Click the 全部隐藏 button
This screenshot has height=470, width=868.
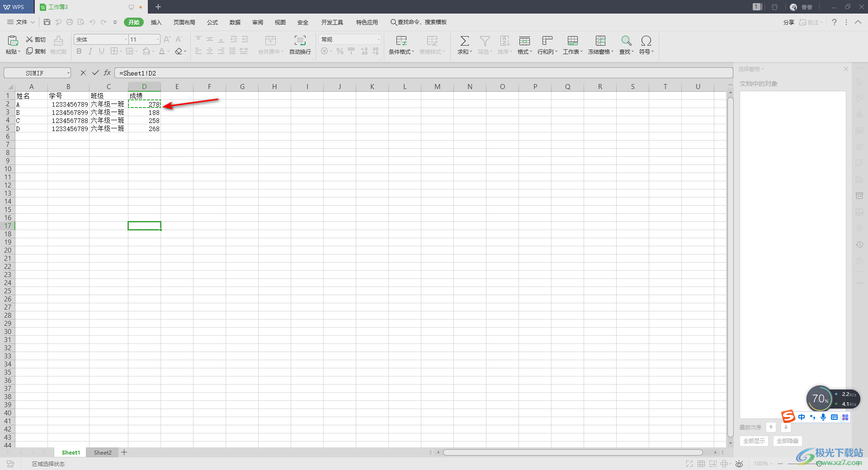pyautogui.click(x=788, y=441)
